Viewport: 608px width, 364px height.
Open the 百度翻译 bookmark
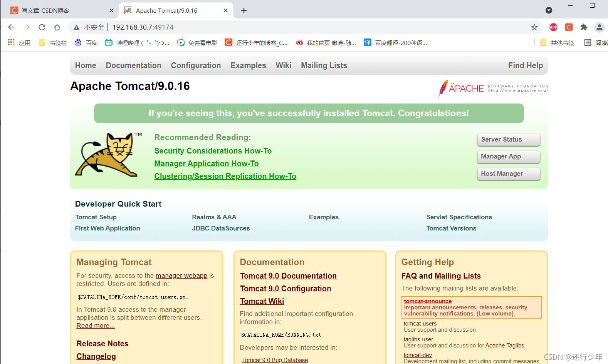[x=395, y=43]
